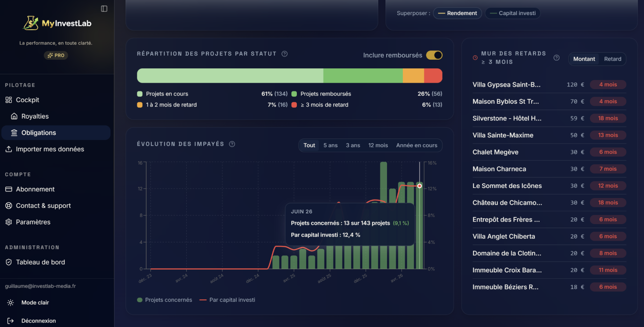Open Immeuble Croix Bara... row
Screen dimensions: 644x327
click(549, 270)
